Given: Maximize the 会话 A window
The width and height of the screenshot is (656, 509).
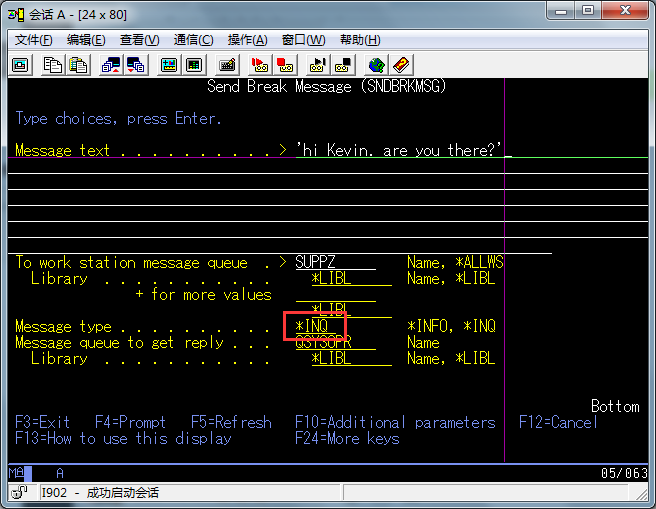Looking at the screenshot, I should point(588,11).
